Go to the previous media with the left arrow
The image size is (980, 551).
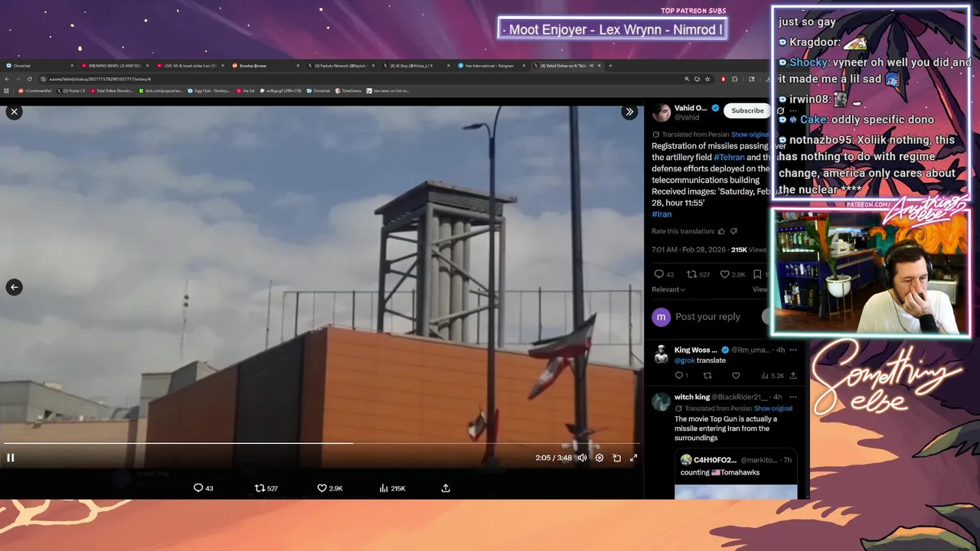(14, 287)
